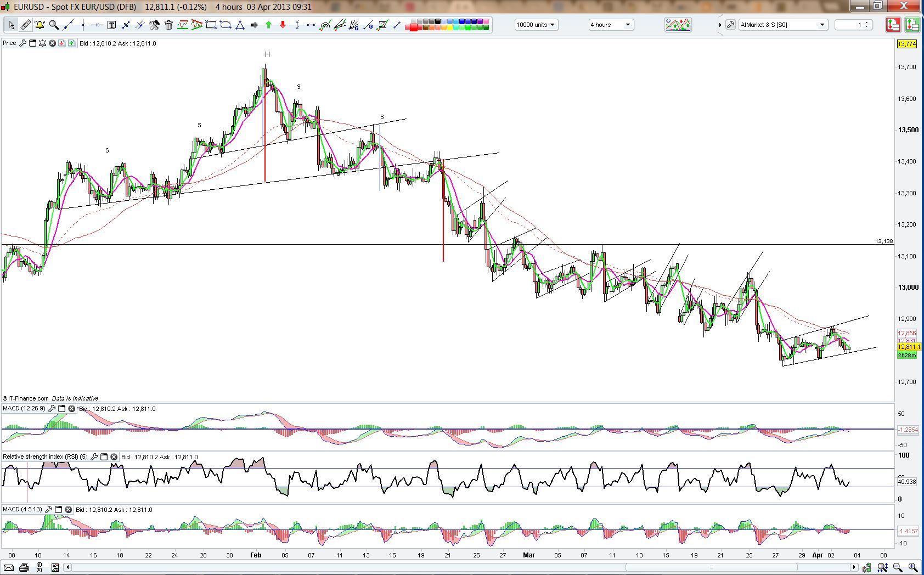
Task: Click the red sell order button
Action: [893, 25]
